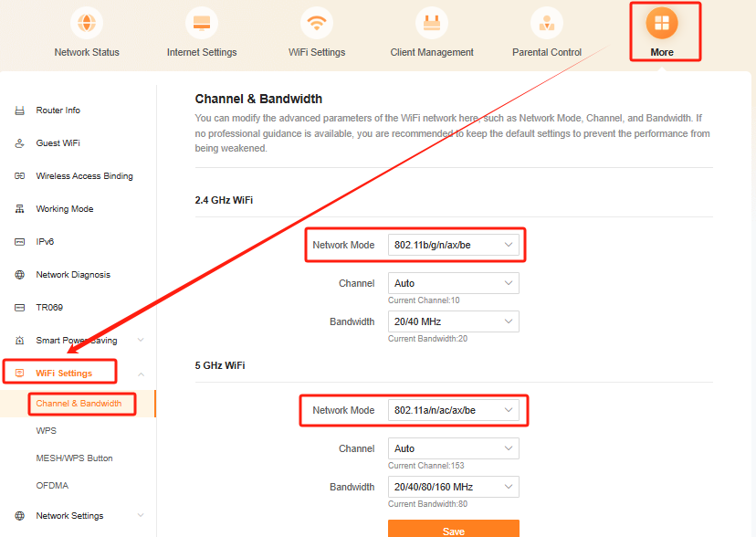
Task: Open the 5 GHz Network Mode dropdown
Action: 454,410
